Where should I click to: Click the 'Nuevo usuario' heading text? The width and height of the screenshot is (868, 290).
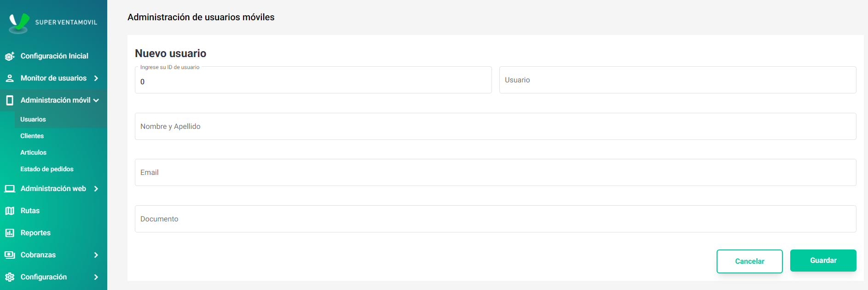171,53
